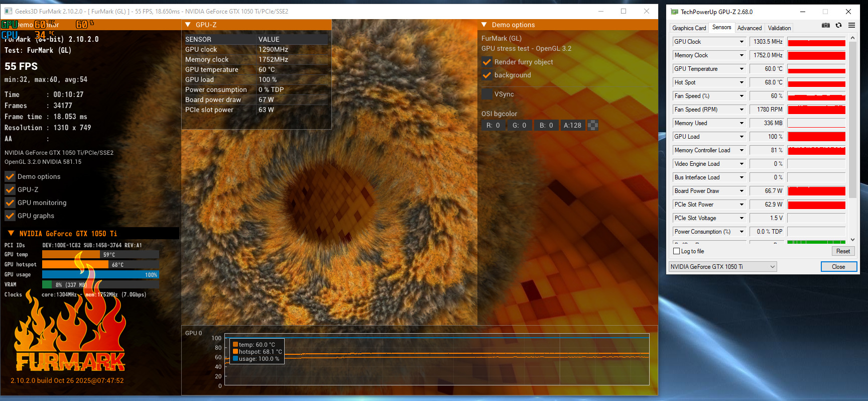Image resolution: width=868 pixels, height=401 pixels.
Task: Click the GPU-Z title bar app icon
Action: point(674,12)
